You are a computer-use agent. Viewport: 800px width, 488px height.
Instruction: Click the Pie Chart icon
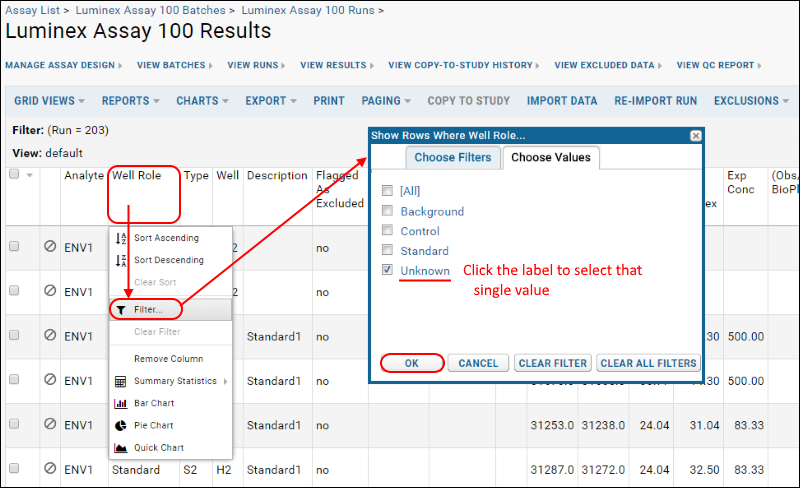(120, 426)
